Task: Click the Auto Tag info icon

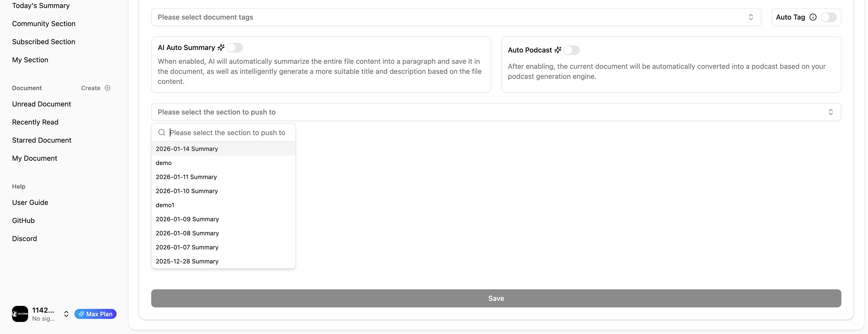Action: (x=813, y=17)
